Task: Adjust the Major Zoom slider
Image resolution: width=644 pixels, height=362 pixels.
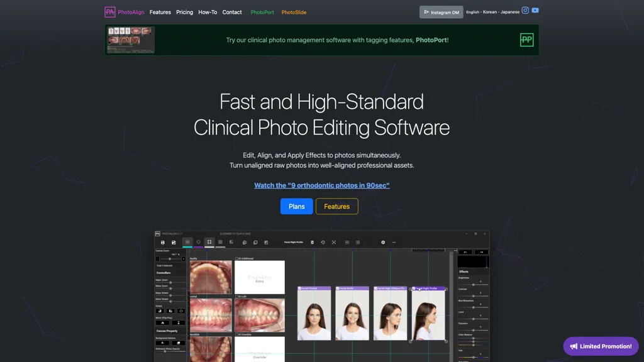Action: click(170, 282)
